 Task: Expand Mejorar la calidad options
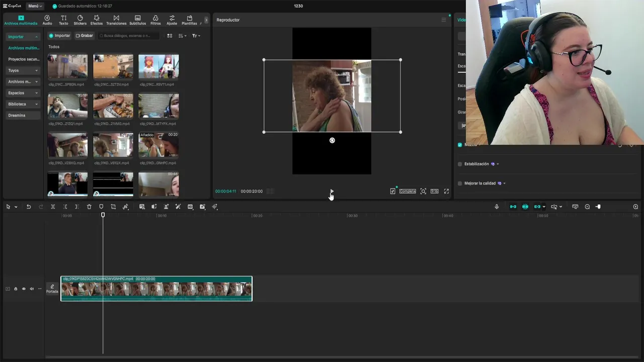[504, 184]
